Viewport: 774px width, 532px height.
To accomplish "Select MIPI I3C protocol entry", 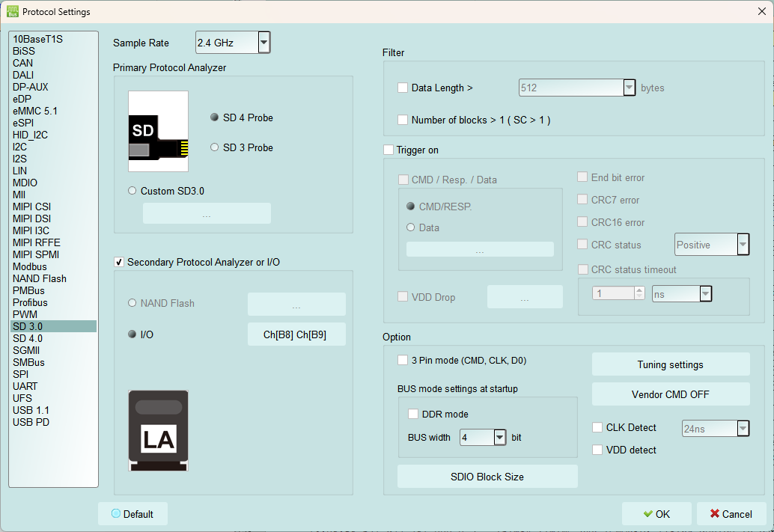I will (53, 231).
